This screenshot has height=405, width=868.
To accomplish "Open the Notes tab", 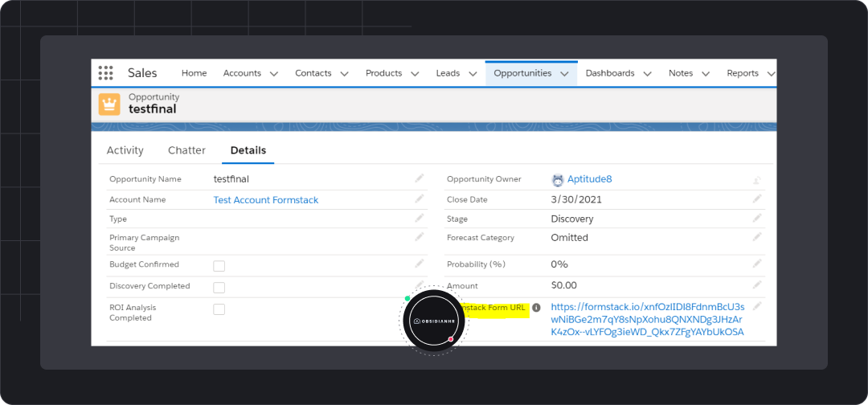I will click(681, 73).
